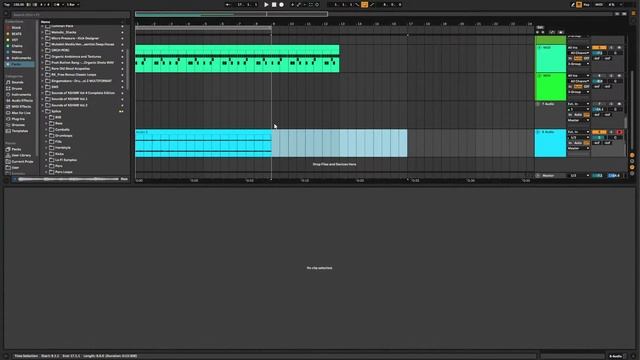Unfold the 7 Audio track header

click(538, 104)
